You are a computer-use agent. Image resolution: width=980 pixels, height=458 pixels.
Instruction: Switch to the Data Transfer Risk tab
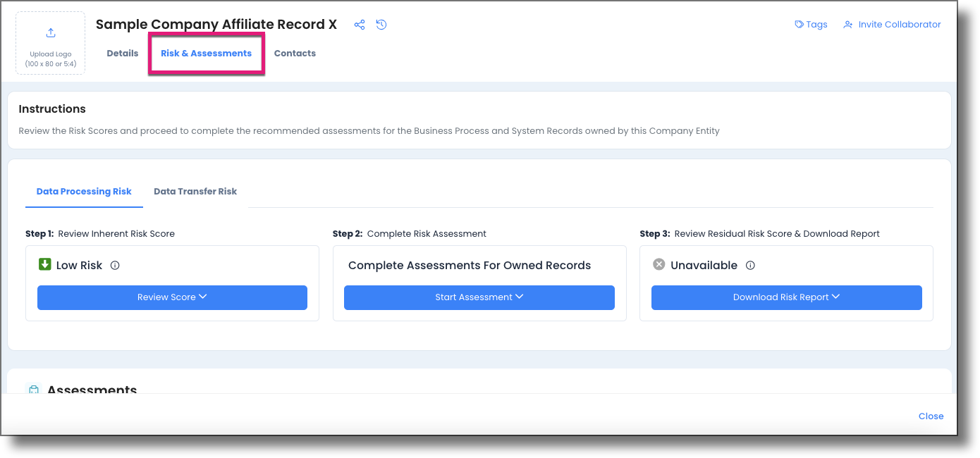click(195, 191)
